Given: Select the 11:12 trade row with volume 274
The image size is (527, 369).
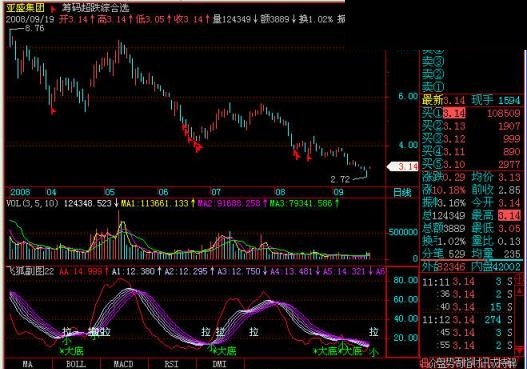Looking at the screenshot, I should click(x=468, y=320).
